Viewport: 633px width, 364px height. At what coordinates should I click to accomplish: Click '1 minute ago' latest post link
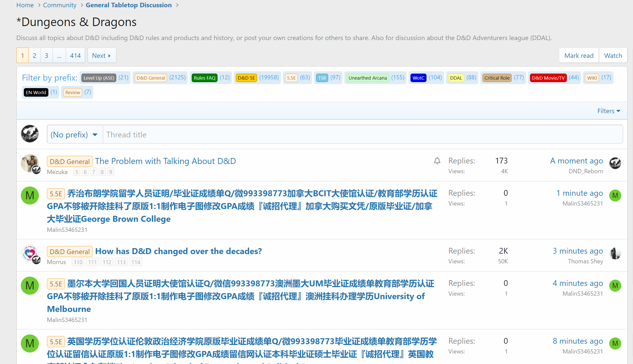(x=580, y=193)
